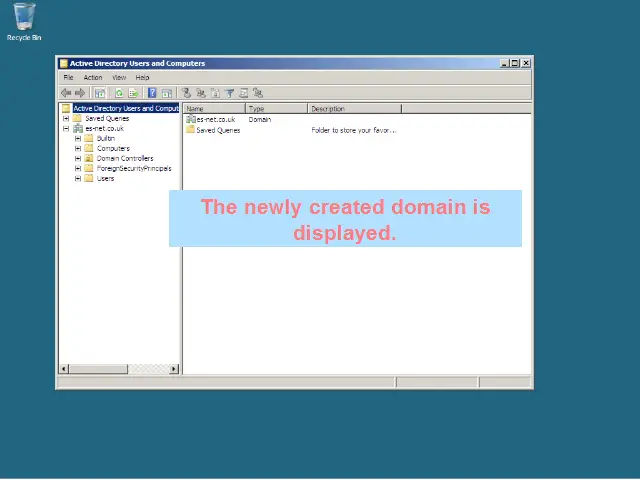Select the Users container in the tree
Image resolution: width=640 pixels, height=480 pixels.
[105, 178]
